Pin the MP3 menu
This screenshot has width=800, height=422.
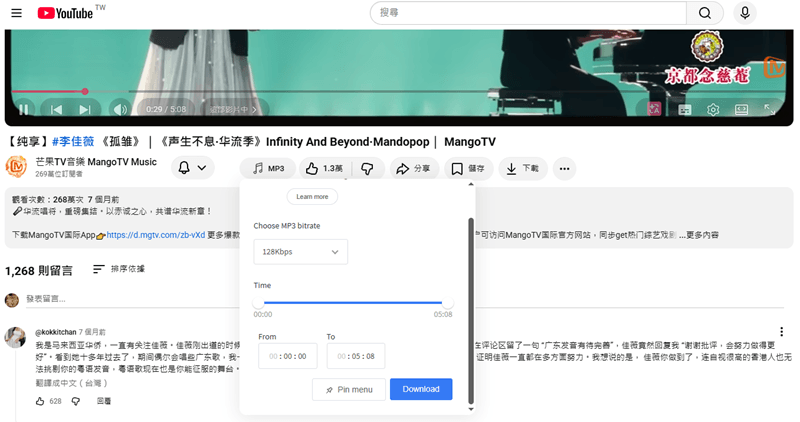click(349, 389)
